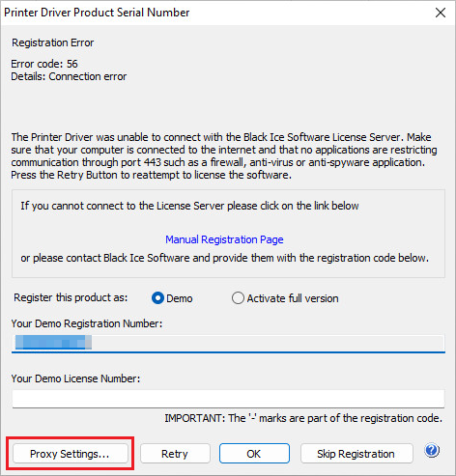Open the Manual Registration Page link
Image resolution: width=456 pixels, height=476 pixels.
[224, 239]
